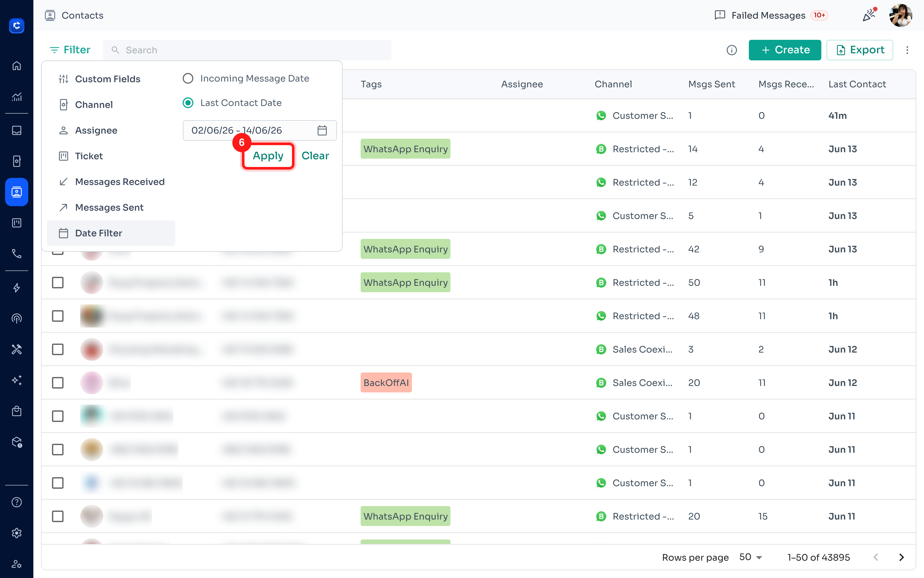The width and height of the screenshot is (924, 578).
Task: Tick checkbox for row with 48 messages sent
Action: [58, 316]
